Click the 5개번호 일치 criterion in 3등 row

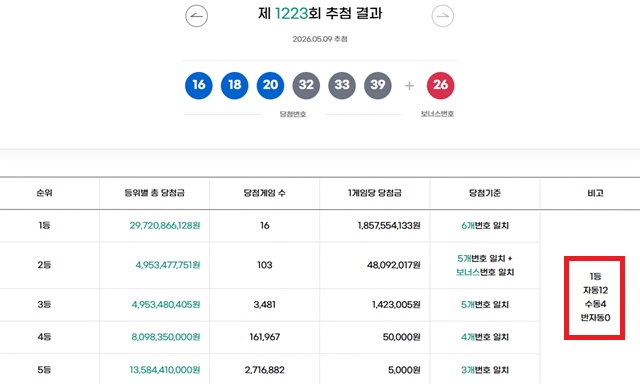click(485, 304)
